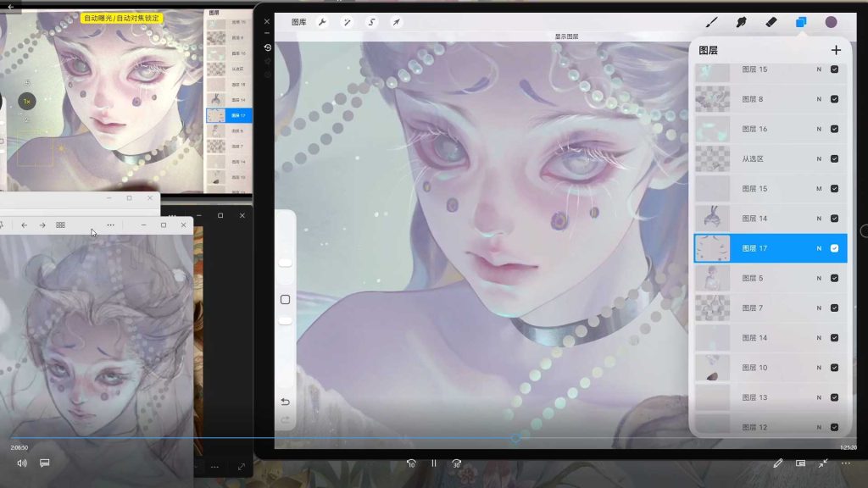Viewport: 868px width, 488px height.
Task: Activate the Transform arrow tool
Action: click(397, 22)
